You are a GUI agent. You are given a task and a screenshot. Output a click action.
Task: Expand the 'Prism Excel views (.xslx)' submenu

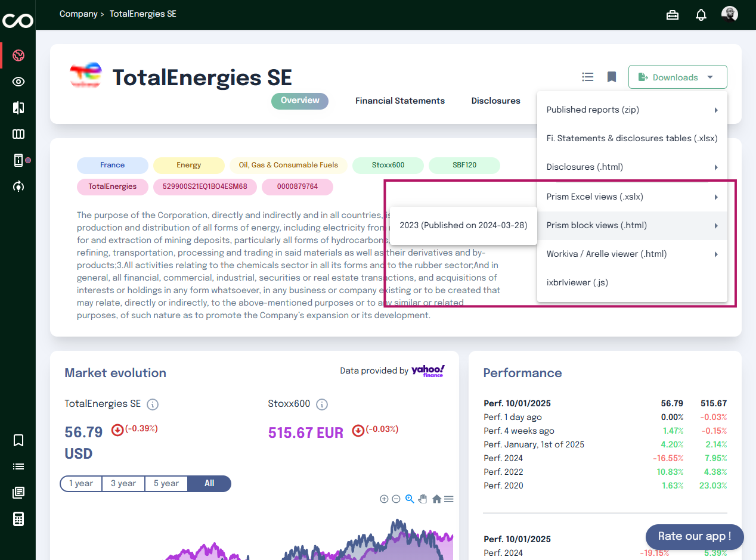point(632,197)
